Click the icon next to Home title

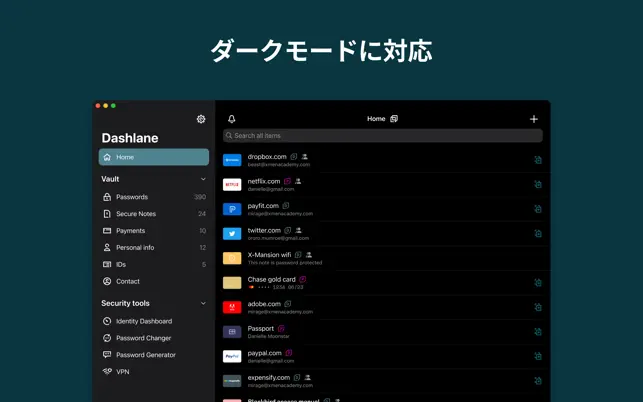tap(394, 119)
